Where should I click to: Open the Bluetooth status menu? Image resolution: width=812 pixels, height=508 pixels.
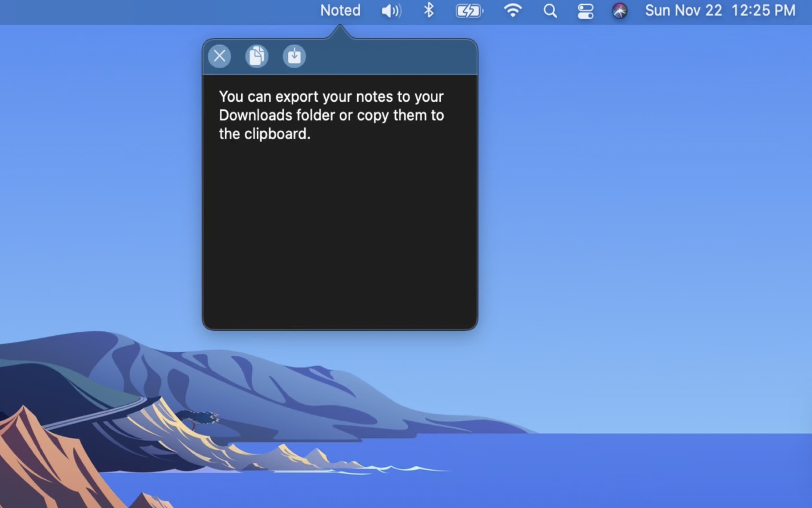point(428,11)
